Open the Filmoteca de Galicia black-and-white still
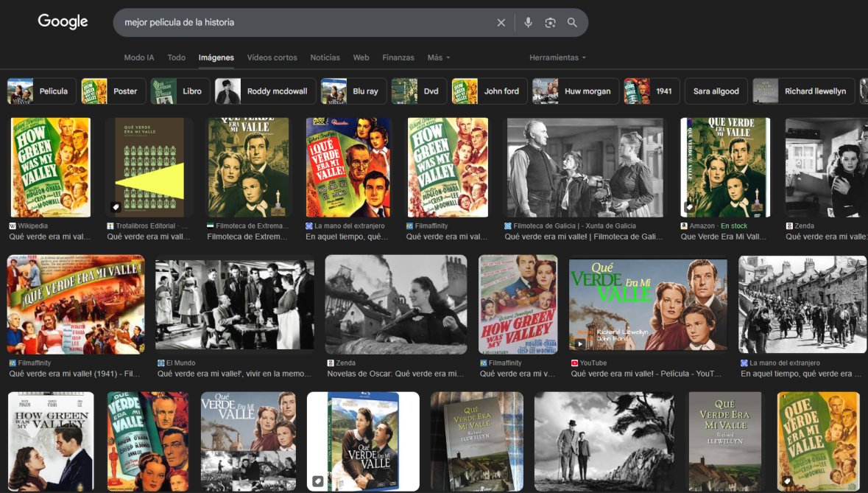This screenshot has height=493, width=868. (x=585, y=167)
